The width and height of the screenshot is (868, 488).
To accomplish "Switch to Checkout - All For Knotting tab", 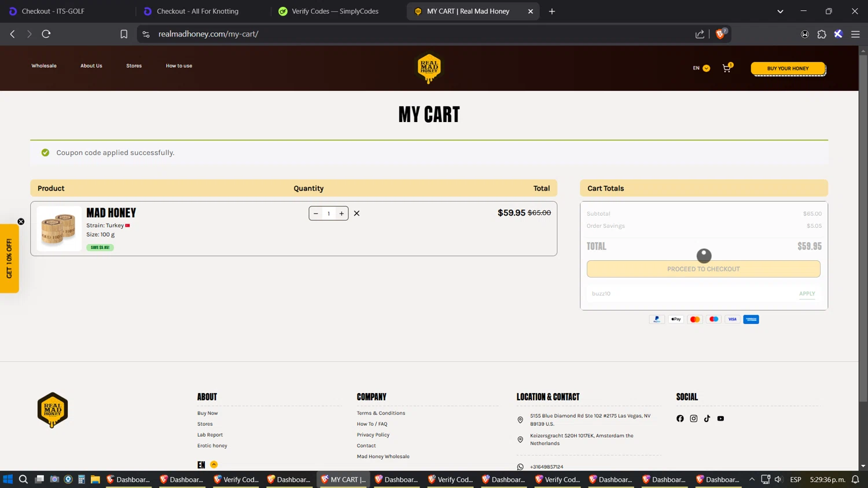I will tap(197, 11).
